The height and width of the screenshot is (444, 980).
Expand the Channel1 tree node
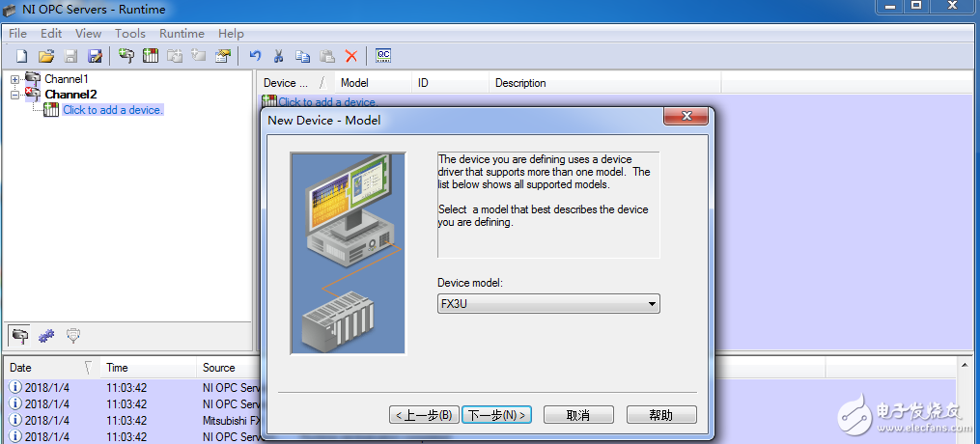[15, 79]
